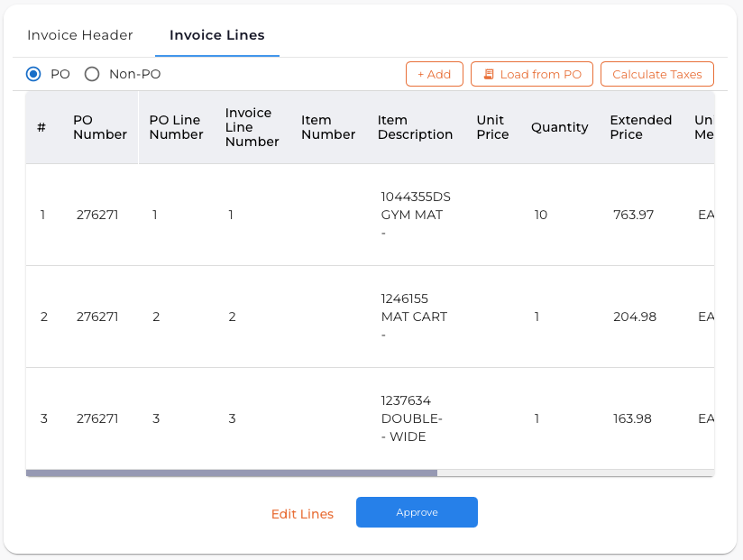Click PO number 276271 on line 1
Image resolution: width=743 pixels, height=560 pixels.
pyautogui.click(x=97, y=215)
